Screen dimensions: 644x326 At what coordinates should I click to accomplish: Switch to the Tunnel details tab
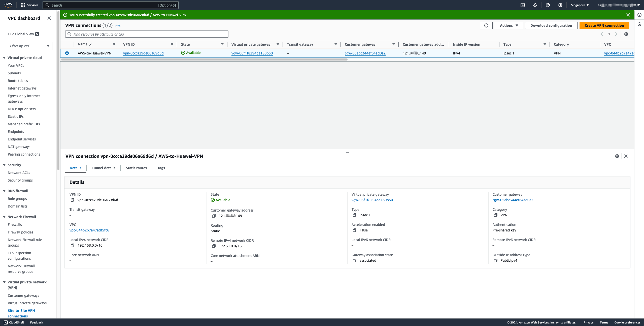coord(104,168)
